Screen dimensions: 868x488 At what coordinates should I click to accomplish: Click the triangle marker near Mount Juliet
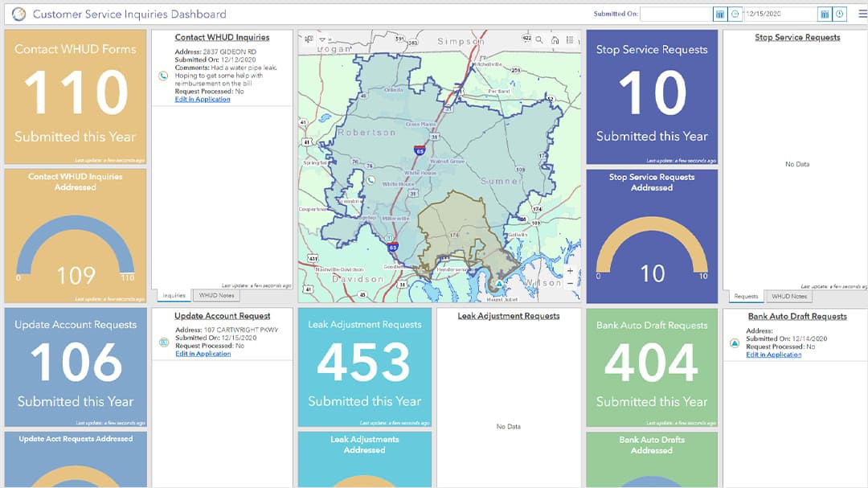click(499, 284)
